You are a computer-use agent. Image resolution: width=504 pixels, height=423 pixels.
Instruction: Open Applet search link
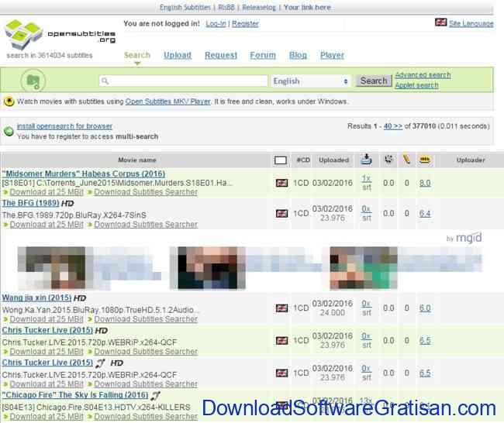[416, 85]
